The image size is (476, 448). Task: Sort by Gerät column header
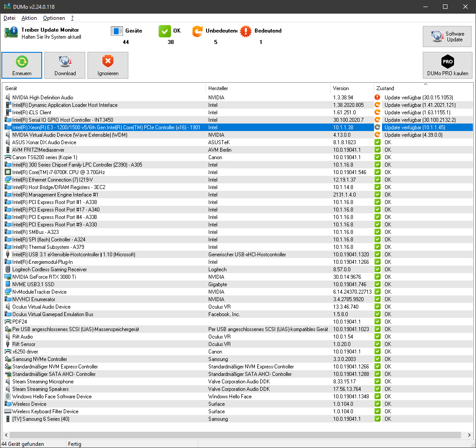click(x=104, y=88)
